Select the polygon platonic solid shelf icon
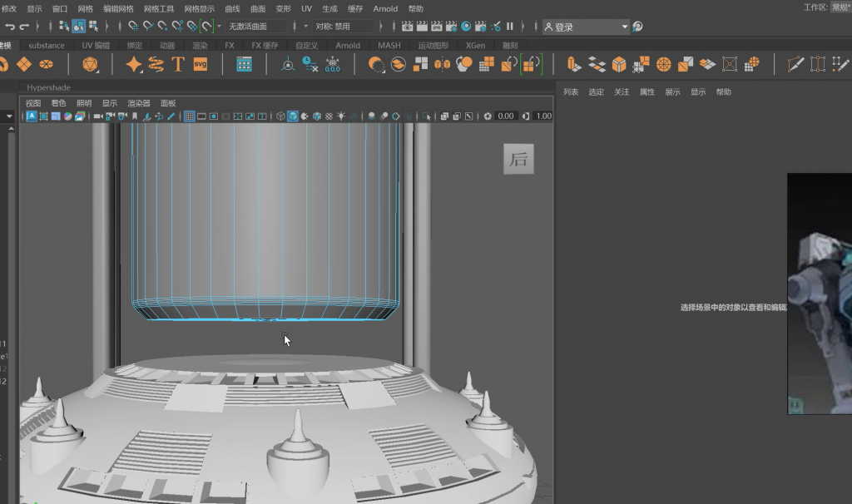The image size is (852, 504). tap(90, 64)
